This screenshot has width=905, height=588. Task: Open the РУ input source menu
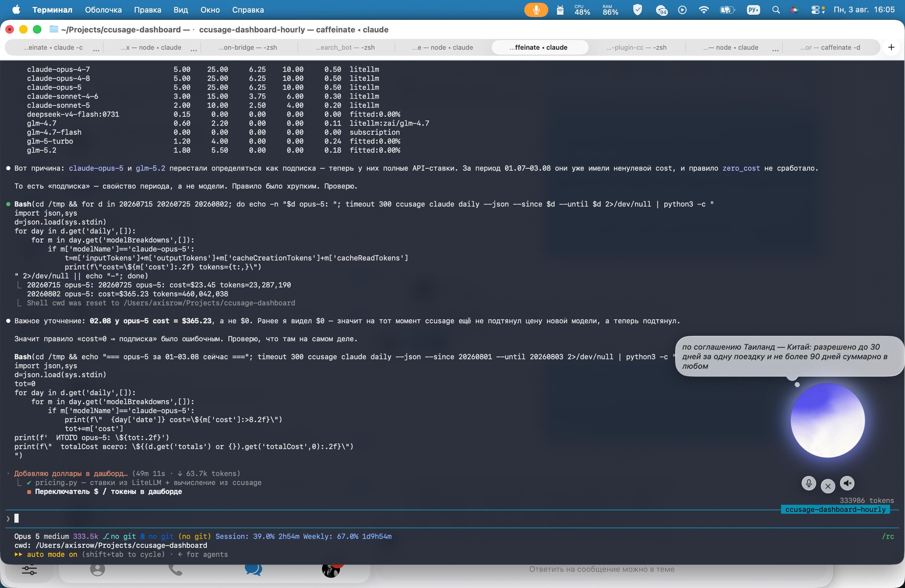tap(753, 10)
